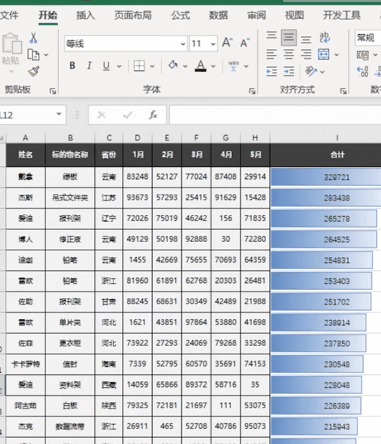Expand font color palette arrow
The width and height of the screenshot is (381, 444).
pyautogui.click(x=213, y=66)
